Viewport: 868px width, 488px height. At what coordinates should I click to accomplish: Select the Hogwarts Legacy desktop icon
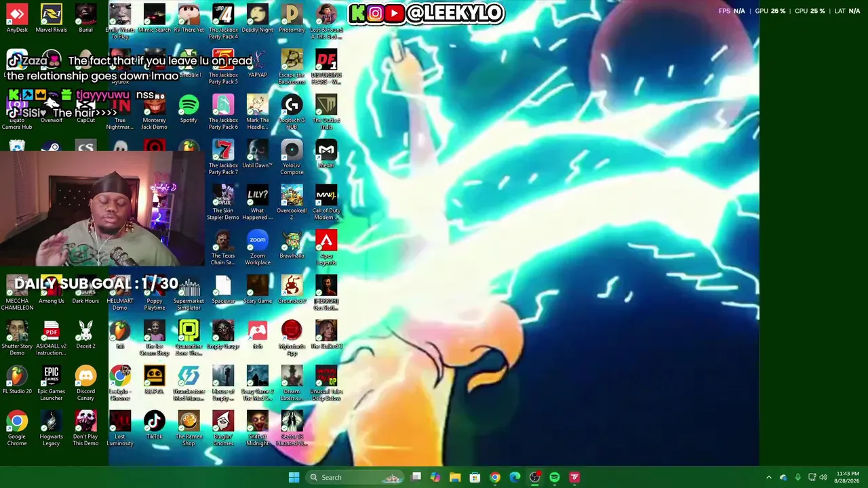coord(52,430)
